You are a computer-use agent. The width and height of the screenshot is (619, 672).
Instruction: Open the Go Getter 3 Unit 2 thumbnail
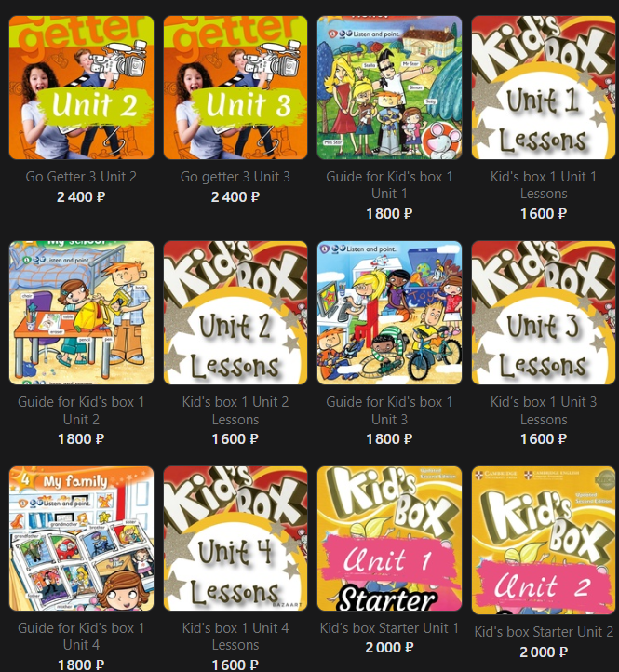81,87
